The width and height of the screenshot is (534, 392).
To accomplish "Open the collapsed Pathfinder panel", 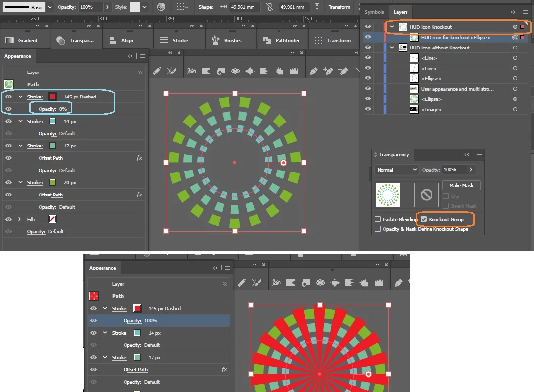I will coord(282,40).
